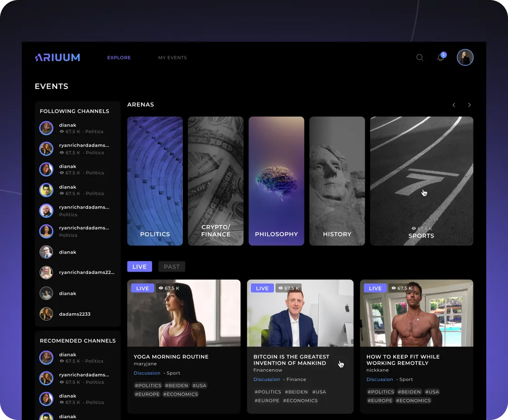Screen dimensions: 508x420
Task: Click How To Keep Fit title
Action: [x=403, y=360]
